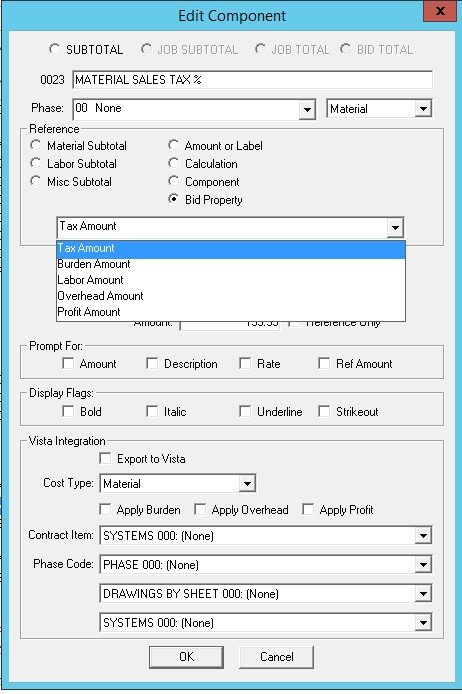The height and width of the screenshot is (694, 462).
Task: Check the Export to Vista box
Action: (105, 459)
